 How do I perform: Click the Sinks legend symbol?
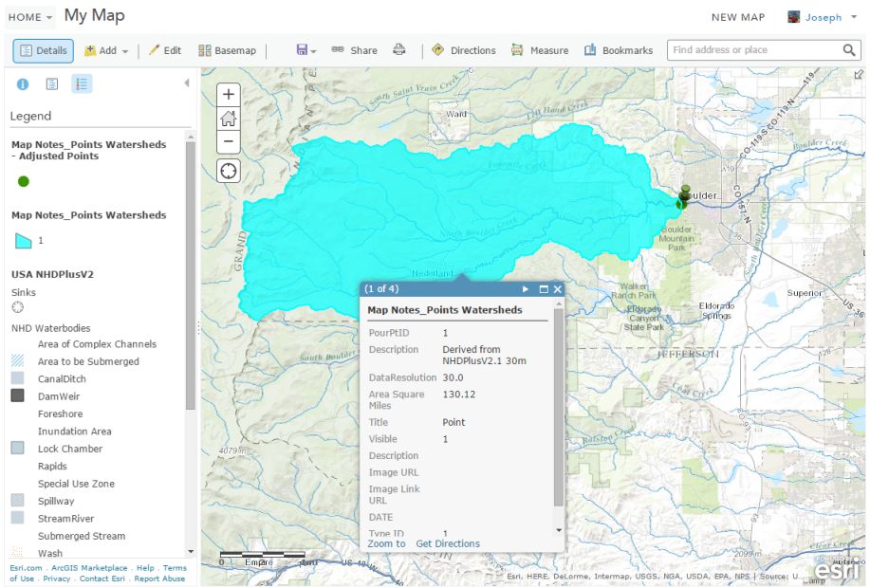[18, 307]
